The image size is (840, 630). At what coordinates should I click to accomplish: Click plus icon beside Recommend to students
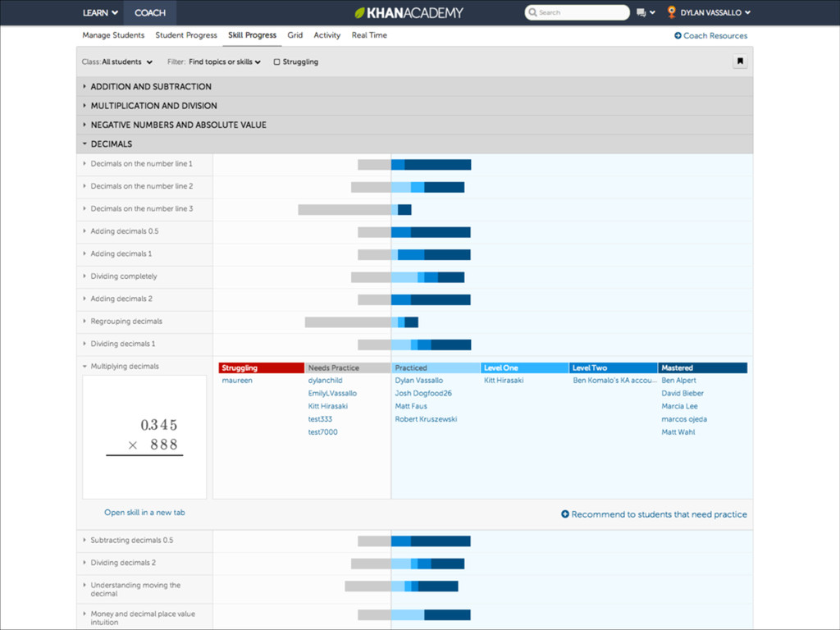[x=565, y=514]
